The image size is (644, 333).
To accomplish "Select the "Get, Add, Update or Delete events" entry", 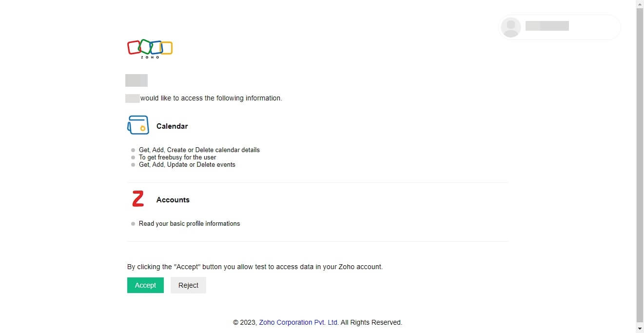I will pyautogui.click(x=187, y=164).
